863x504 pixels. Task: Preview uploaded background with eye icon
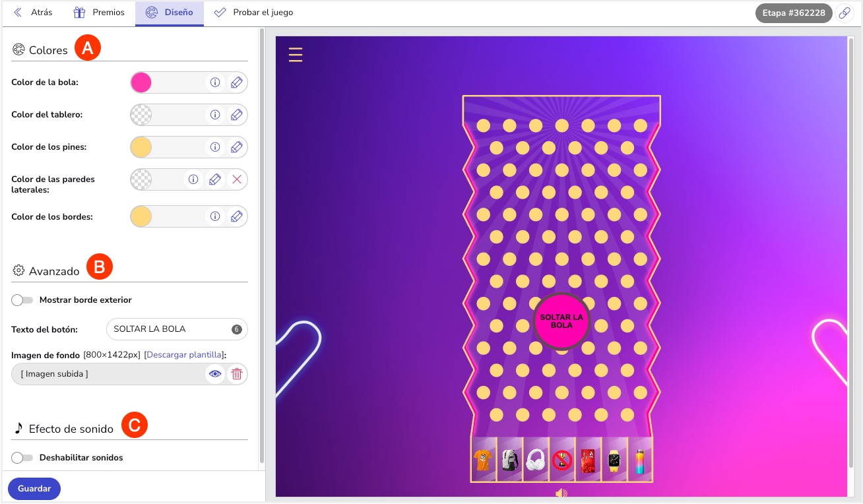(214, 374)
